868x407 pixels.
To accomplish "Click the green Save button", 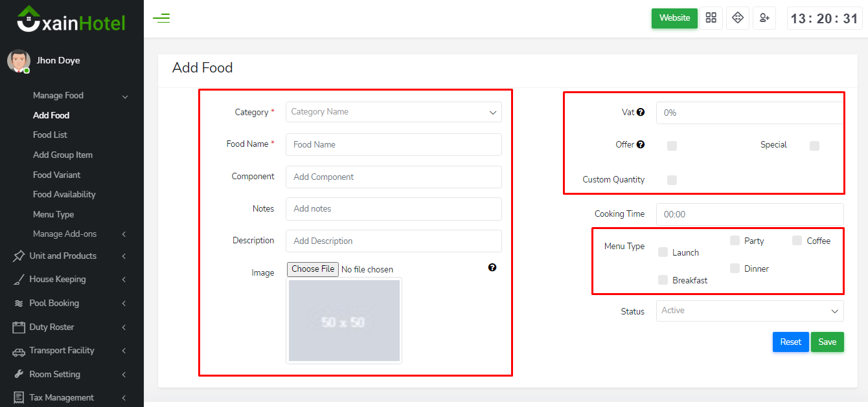I will [827, 342].
